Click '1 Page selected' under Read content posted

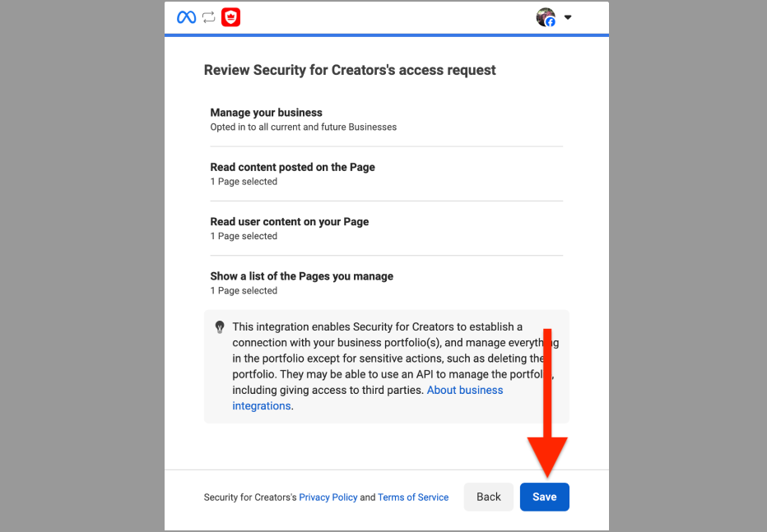(244, 181)
